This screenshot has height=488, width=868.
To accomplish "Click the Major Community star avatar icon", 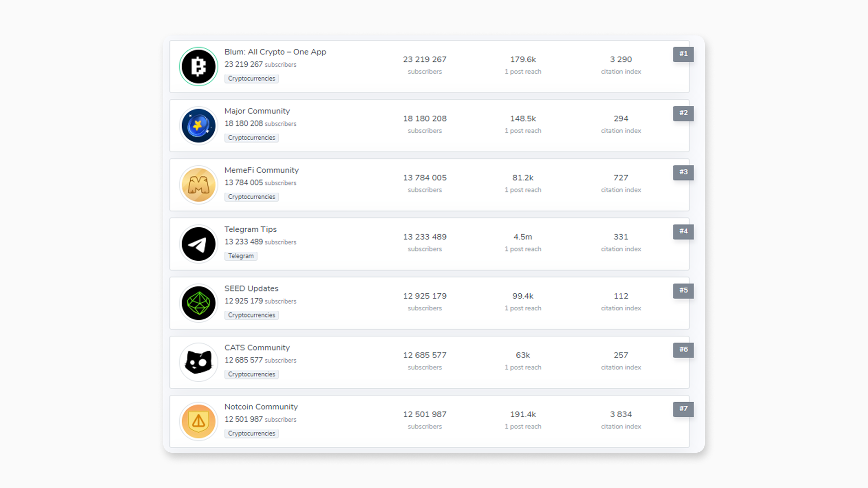I will [198, 126].
